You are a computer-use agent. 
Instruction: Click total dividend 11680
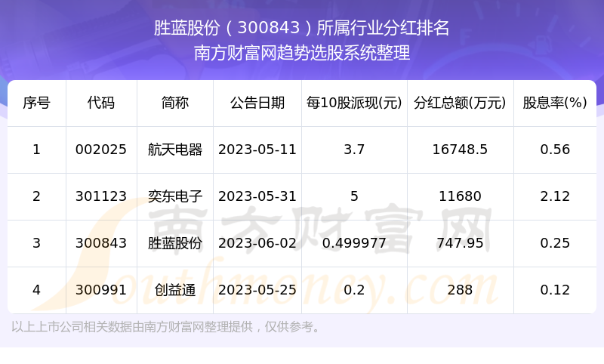[x=460, y=196]
